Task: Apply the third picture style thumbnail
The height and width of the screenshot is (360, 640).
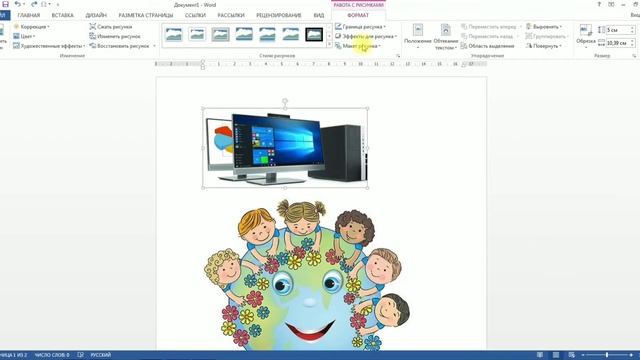Action: pyautogui.click(x=220, y=34)
